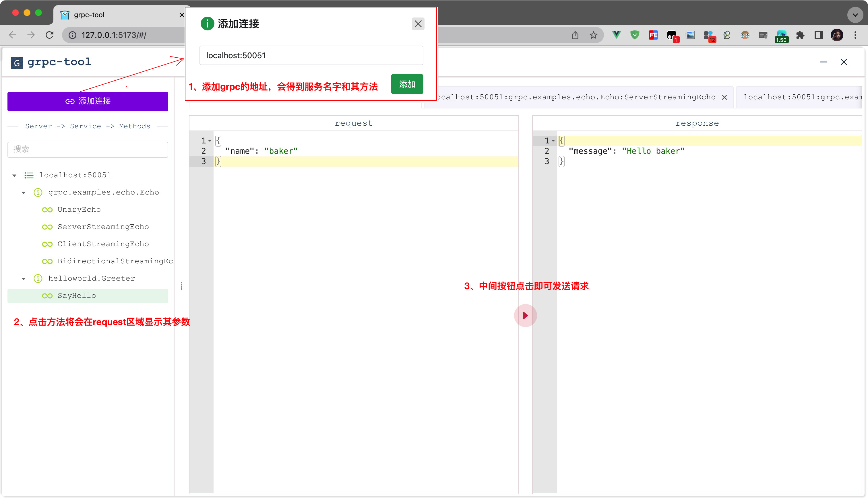Screen dimensions: 868x498
Task: Click the green 添加 button
Action: coord(407,84)
